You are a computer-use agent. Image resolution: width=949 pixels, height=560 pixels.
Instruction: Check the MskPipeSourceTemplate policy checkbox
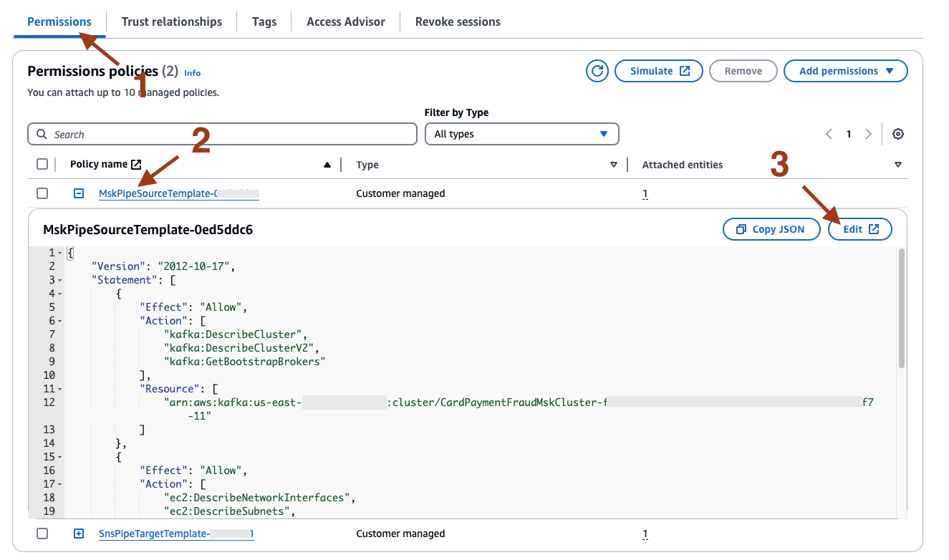pyautogui.click(x=42, y=193)
